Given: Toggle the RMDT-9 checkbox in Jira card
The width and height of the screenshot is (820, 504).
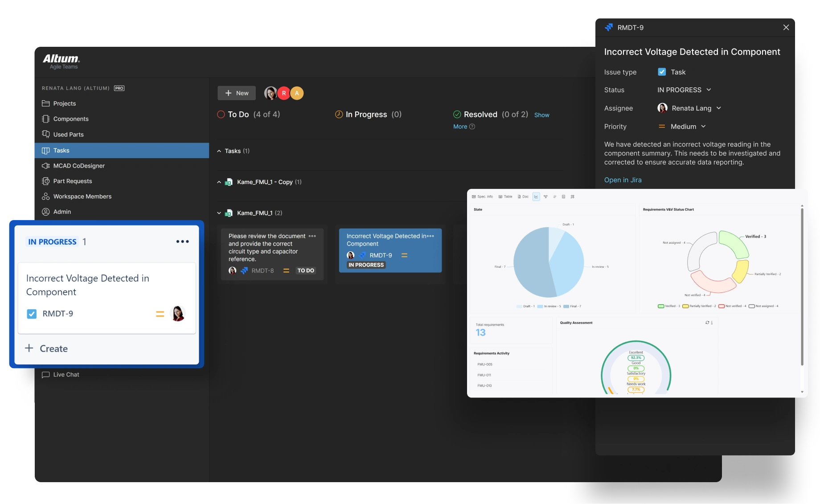Looking at the screenshot, I should (32, 314).
